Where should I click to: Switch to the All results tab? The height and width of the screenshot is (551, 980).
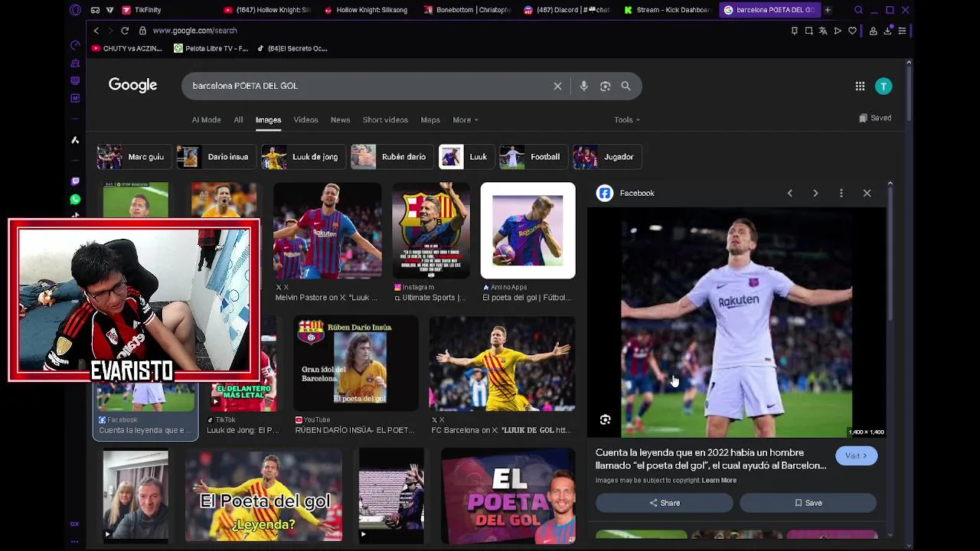238,119
